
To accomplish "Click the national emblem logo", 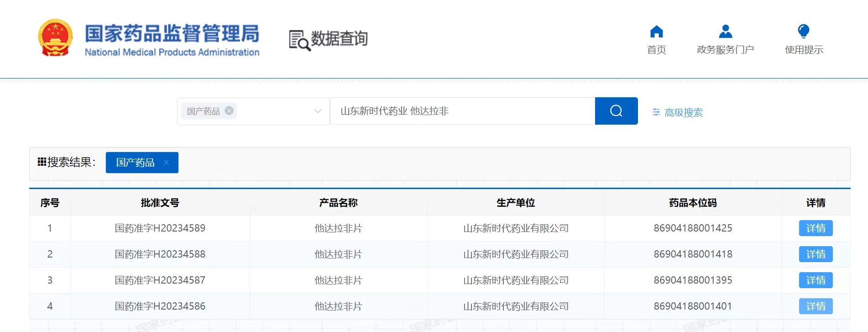I will point(55,38).
